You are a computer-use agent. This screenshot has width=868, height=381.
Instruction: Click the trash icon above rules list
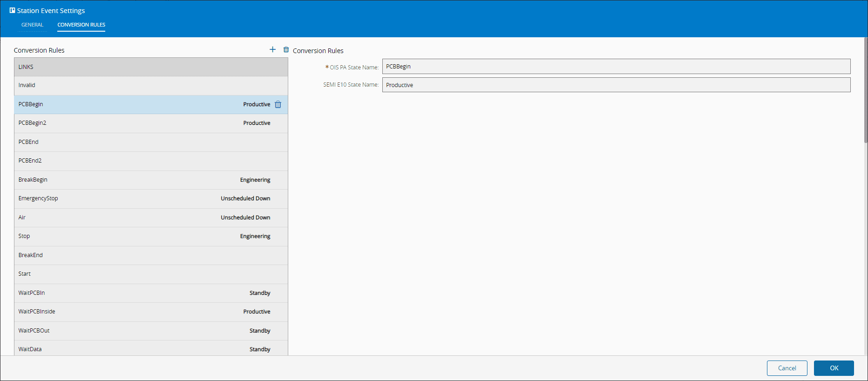click(286, 49)
